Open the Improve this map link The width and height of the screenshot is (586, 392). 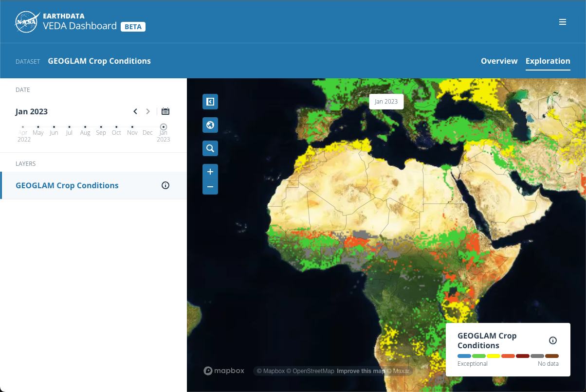tap(361, 371)
